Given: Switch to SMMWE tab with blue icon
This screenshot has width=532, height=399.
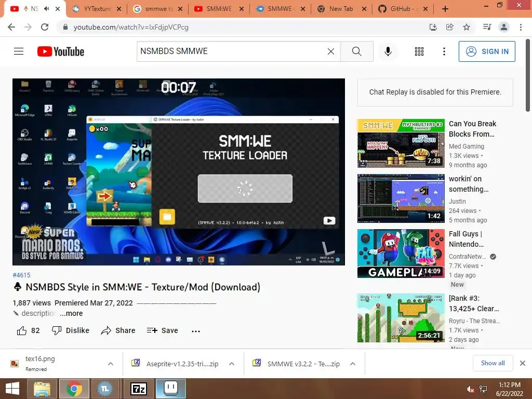Looking at the screenshot, I should [280, 9].
